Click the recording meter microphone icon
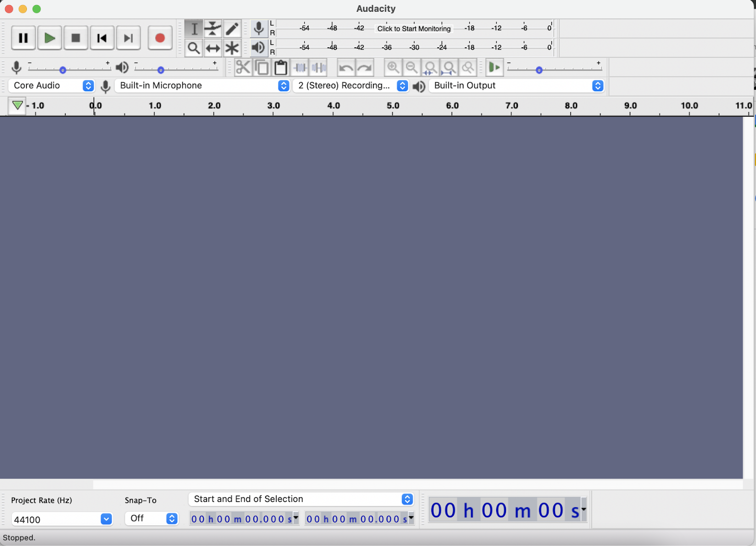 (258, 29)
